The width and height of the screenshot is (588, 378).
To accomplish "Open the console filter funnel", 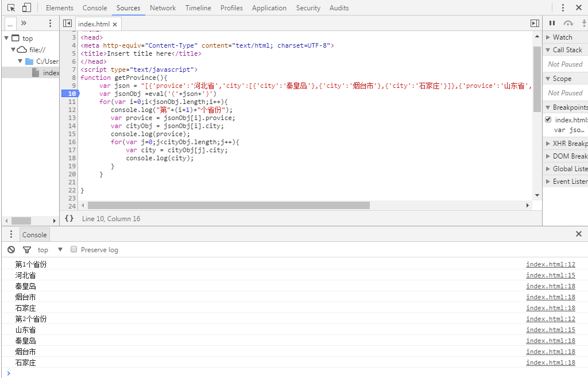I will click(26, 250).
